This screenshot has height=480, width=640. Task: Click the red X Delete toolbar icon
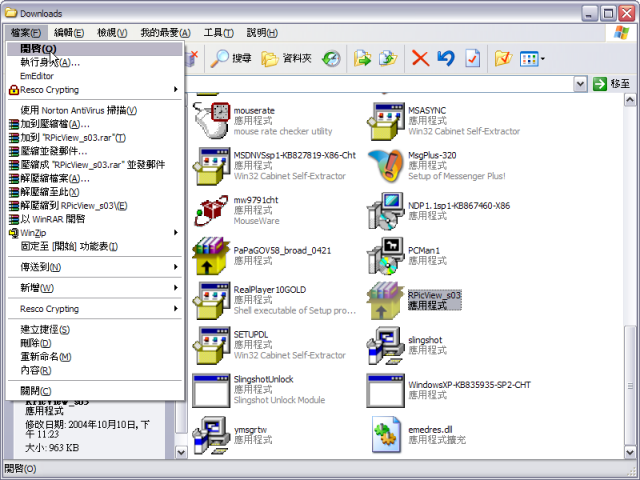point(420,59)
